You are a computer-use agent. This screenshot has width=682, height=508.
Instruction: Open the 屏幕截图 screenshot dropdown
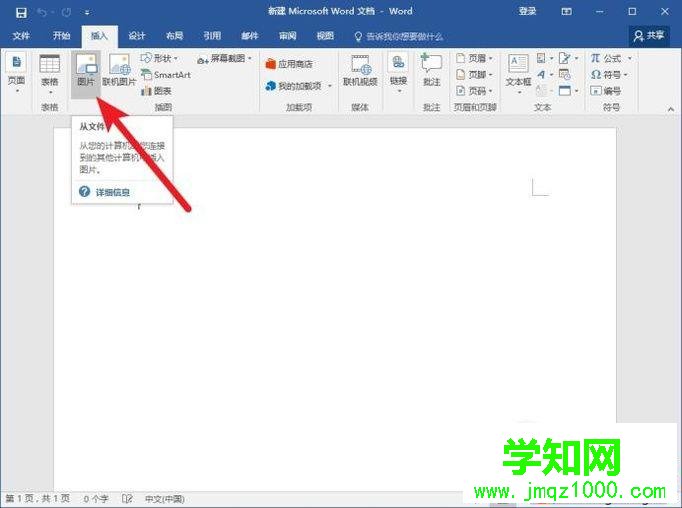click(224, 59)
